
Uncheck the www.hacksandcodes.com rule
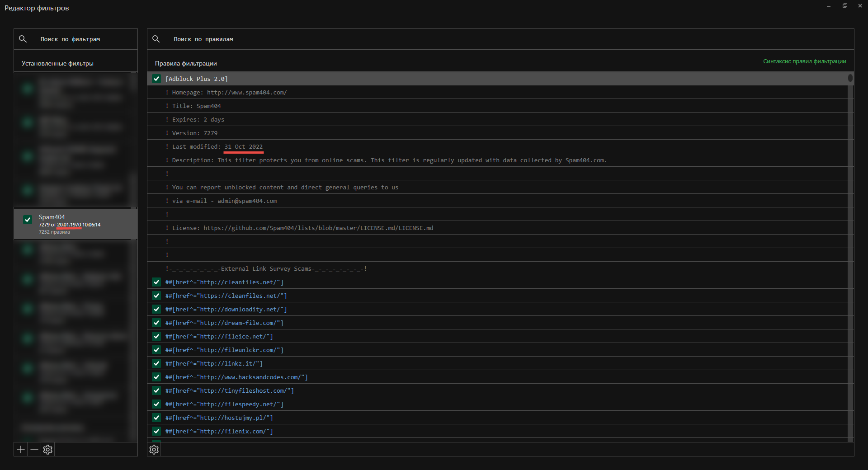pyautogui.click(x=156, y=377)
